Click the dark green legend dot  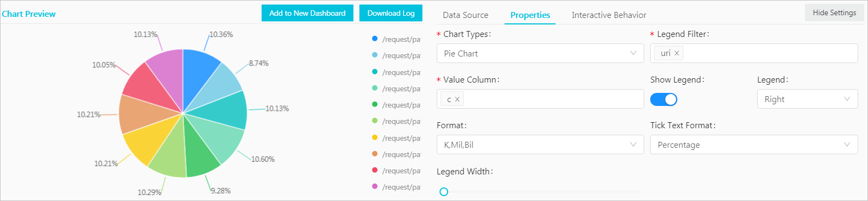coord(375,104)
